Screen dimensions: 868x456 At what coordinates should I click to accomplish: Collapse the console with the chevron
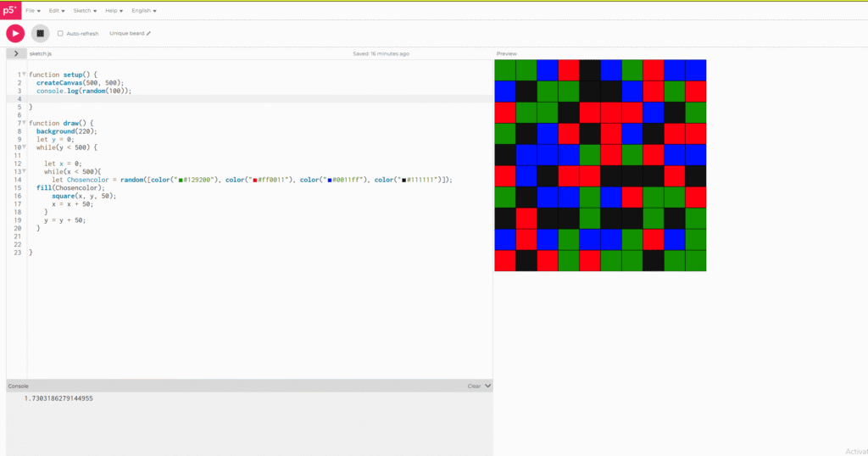(x=487, y=386)
